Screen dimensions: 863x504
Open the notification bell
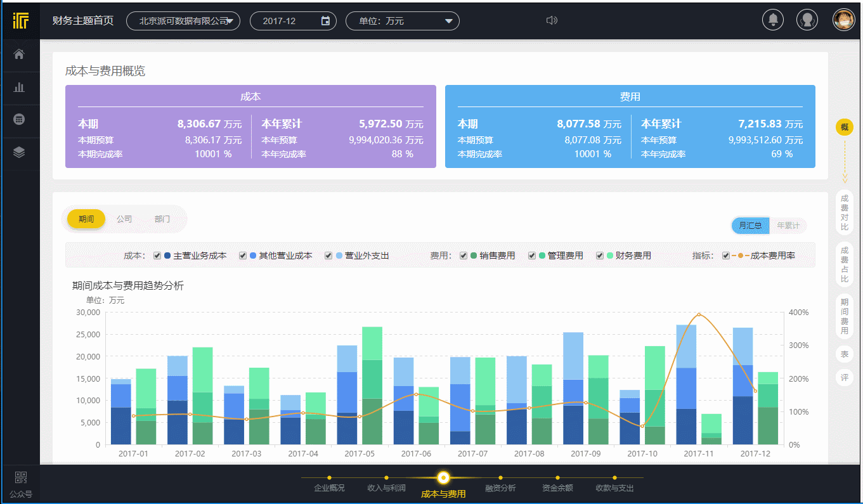coord(772,20)
